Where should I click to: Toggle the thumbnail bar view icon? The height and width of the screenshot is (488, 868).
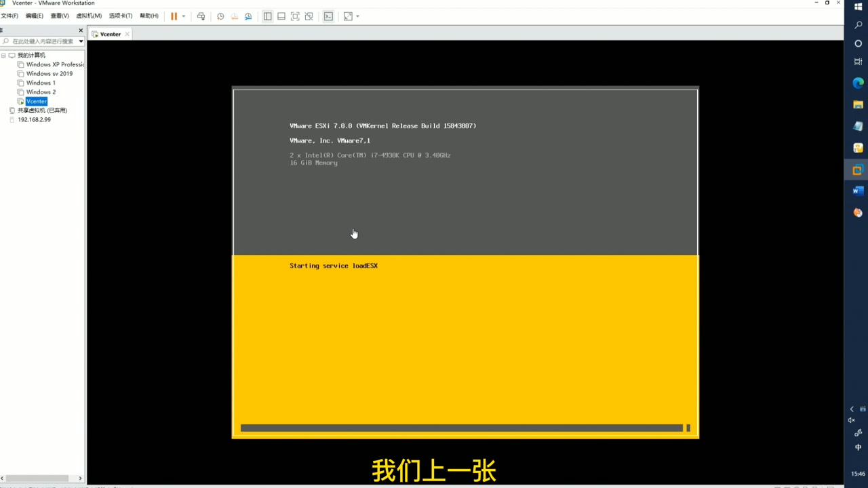281,16
